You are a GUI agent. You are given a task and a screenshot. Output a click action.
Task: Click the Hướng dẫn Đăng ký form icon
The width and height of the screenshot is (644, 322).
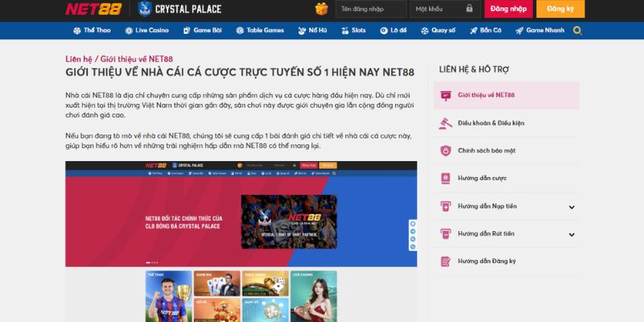pyautogui.click(x=446, y=261)
